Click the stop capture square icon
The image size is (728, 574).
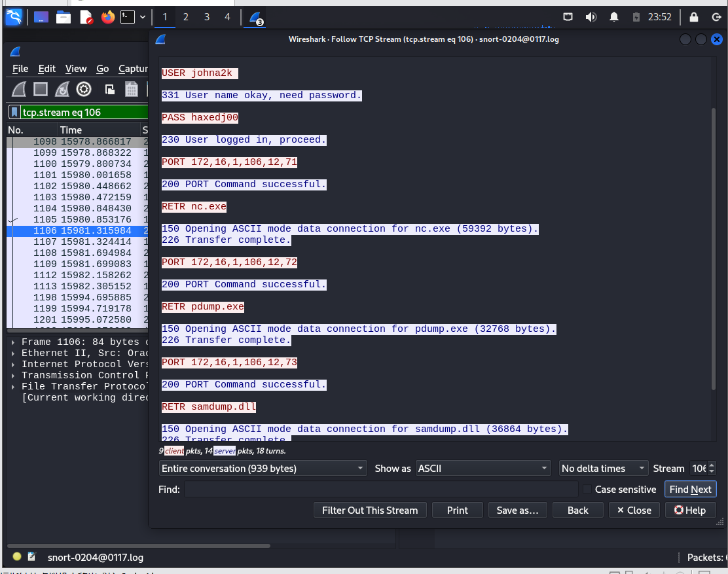pyautogui.click(x=41, y=89)
